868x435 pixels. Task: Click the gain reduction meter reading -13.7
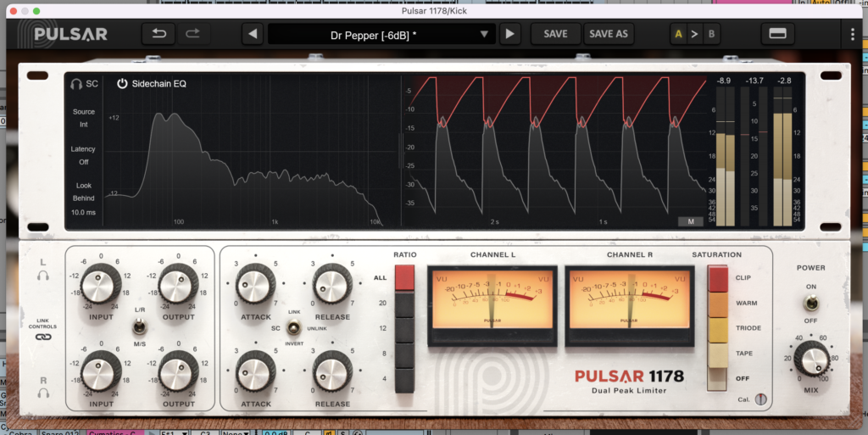pos(754,156)
